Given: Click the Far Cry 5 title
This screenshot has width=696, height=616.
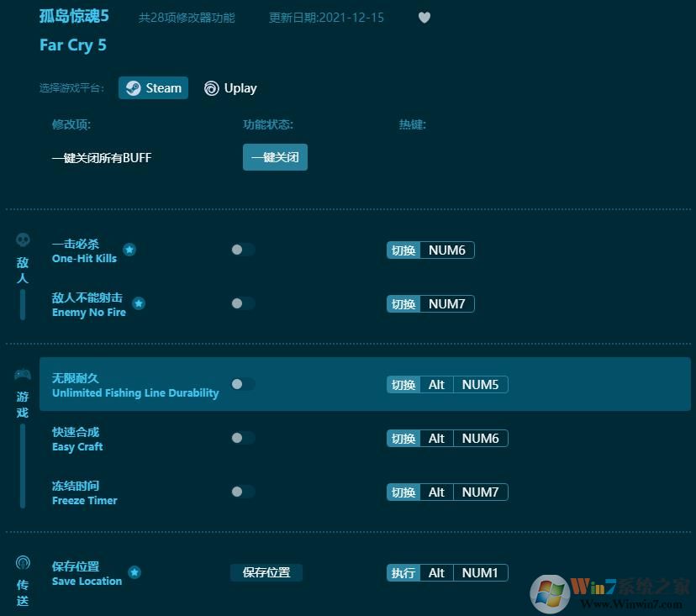Looking at the screenshot, I should tap(73, 45).
